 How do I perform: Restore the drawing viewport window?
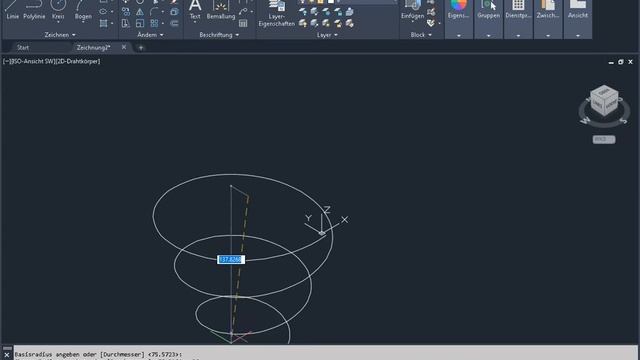tap(621, 62)
